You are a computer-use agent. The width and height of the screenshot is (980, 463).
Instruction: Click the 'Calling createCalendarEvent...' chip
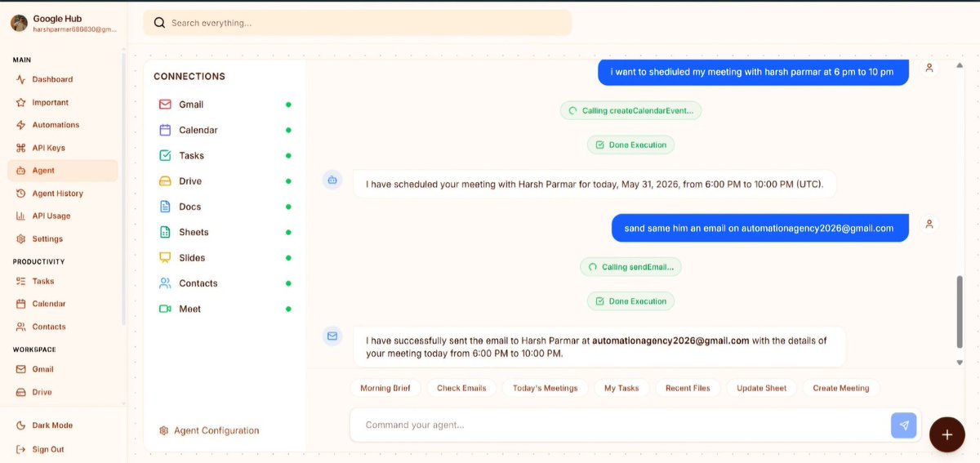630,110
